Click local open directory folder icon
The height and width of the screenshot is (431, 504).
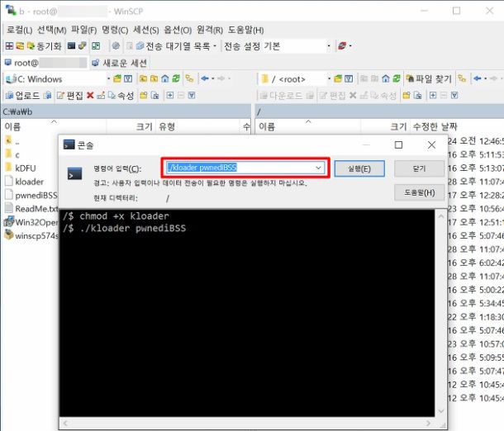pos(117,78)
